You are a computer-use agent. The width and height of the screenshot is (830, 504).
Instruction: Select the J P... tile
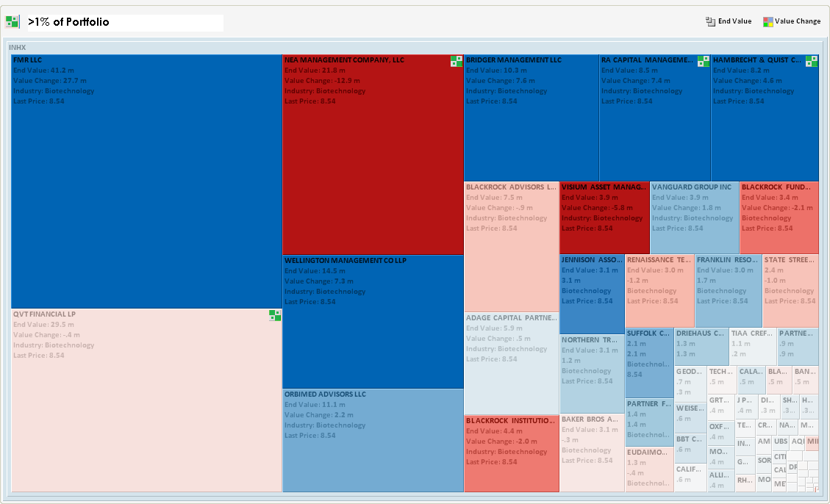746,407
